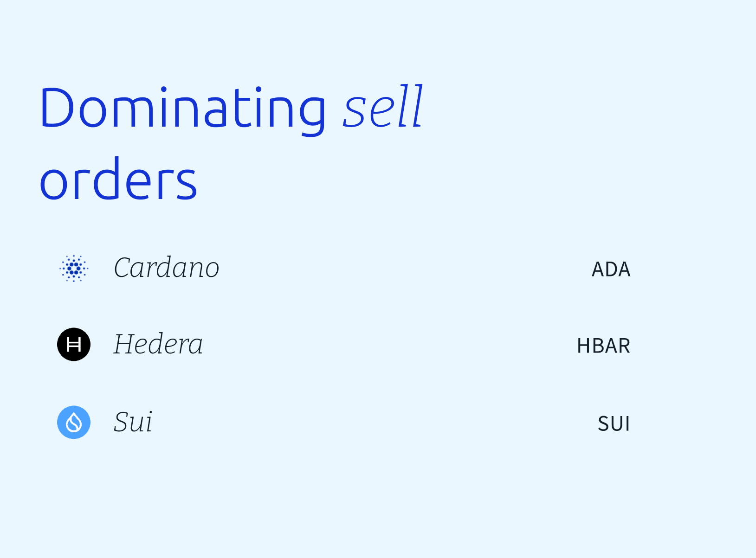756x558 pixels.
Task: Select the HBAR ticker symbol
Action: pos(603,346)
